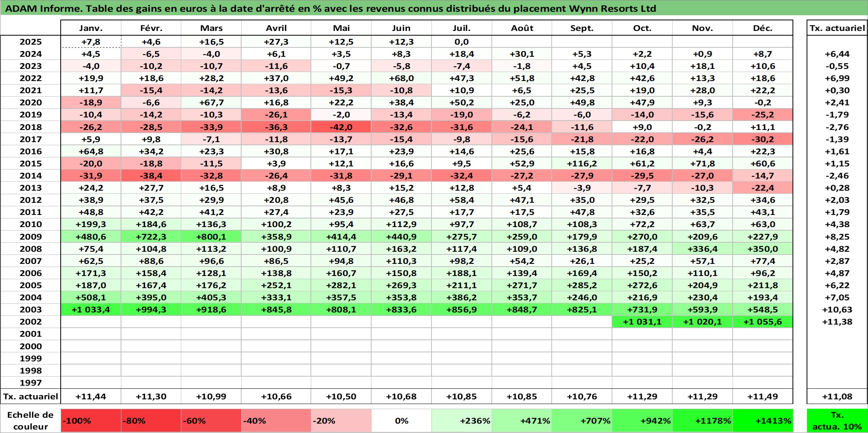Click the Tx. actua. 10% green swatch
Viewport: 868px width, 433px height.
click(x=837, y=420)
